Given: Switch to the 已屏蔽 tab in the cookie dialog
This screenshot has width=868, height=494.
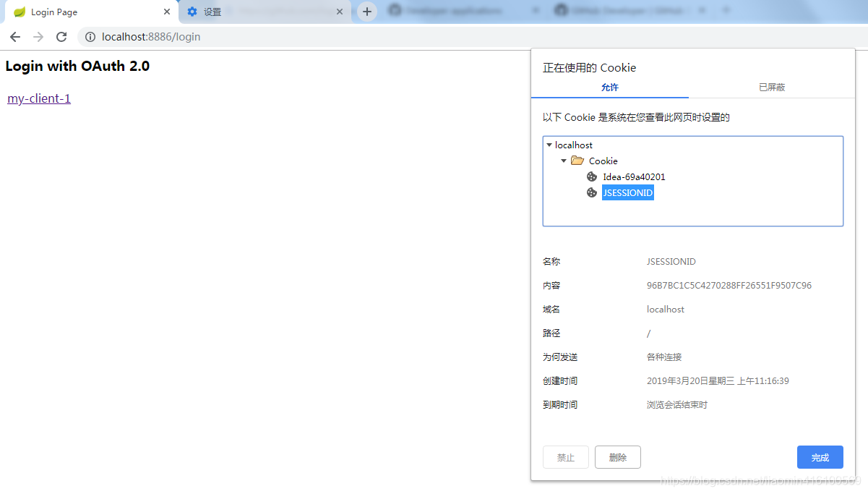Looking at the screenshot, I should pos(772,87).
